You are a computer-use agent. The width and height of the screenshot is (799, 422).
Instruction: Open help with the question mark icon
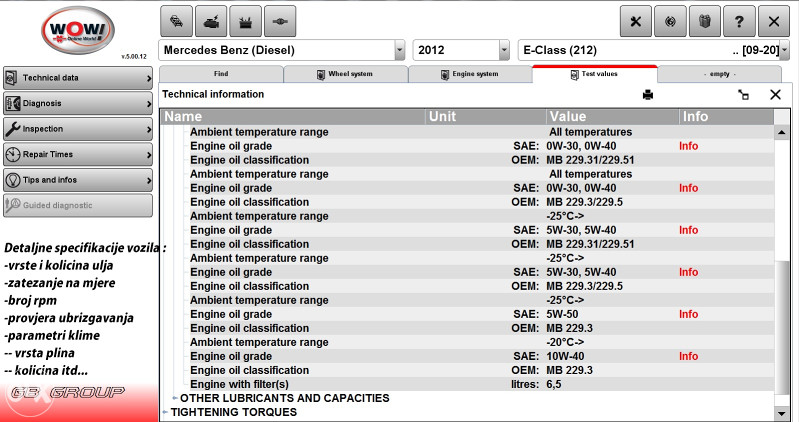click(739, 21)
